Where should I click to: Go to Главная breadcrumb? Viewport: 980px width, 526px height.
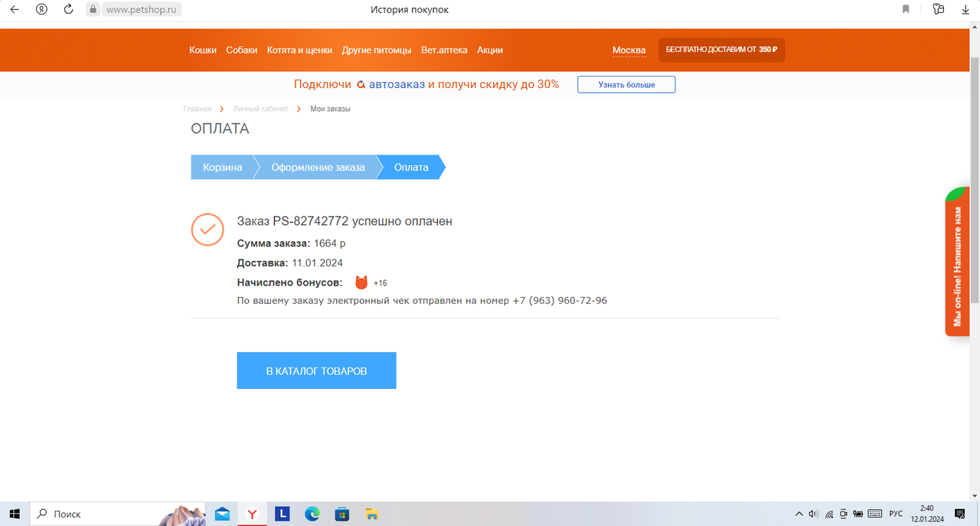coord(198,109)
